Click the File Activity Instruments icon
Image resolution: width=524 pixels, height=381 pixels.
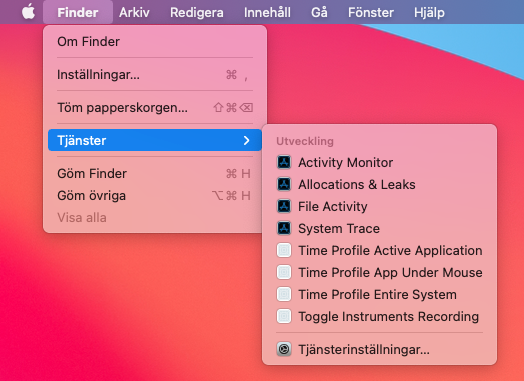(284, 207)
